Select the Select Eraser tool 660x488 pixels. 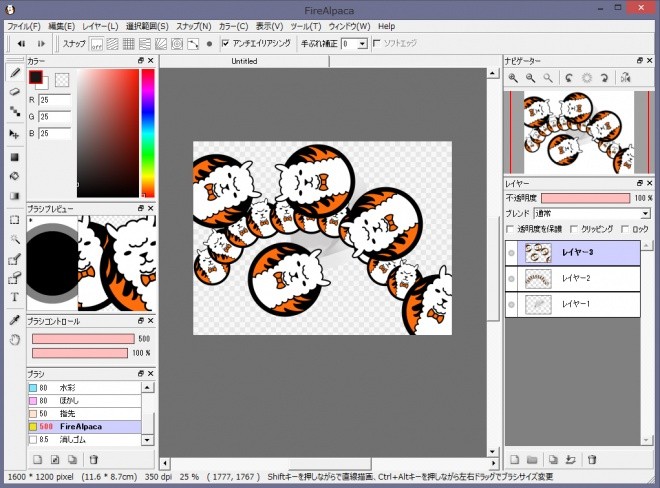(x=15, y=278)
